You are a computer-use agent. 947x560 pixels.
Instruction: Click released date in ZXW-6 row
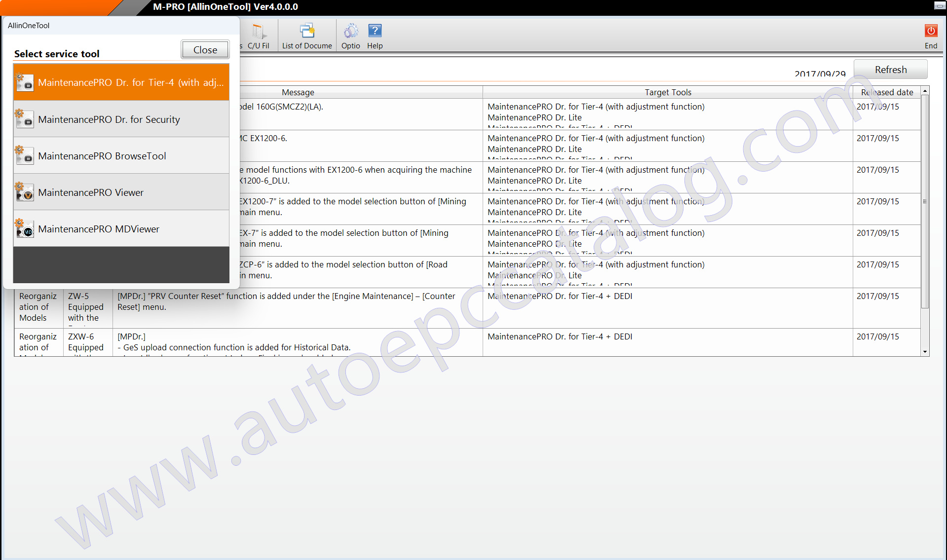[887, 342]
